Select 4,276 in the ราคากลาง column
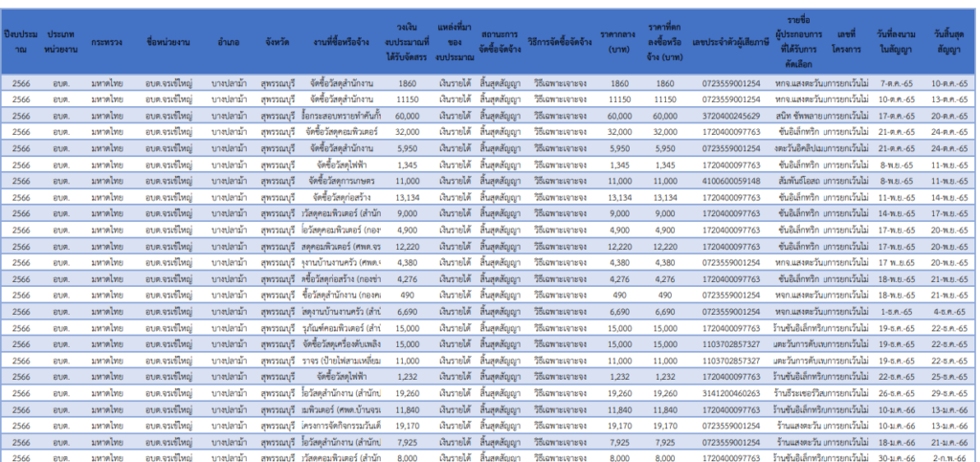Screen dimensions: 980x462 pyautogui.click(x=619, y=279)
